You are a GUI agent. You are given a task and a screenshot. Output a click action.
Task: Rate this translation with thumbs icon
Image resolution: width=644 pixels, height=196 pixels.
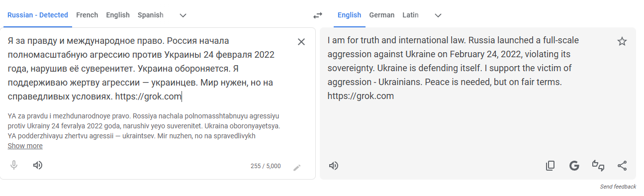pos(598,166)
